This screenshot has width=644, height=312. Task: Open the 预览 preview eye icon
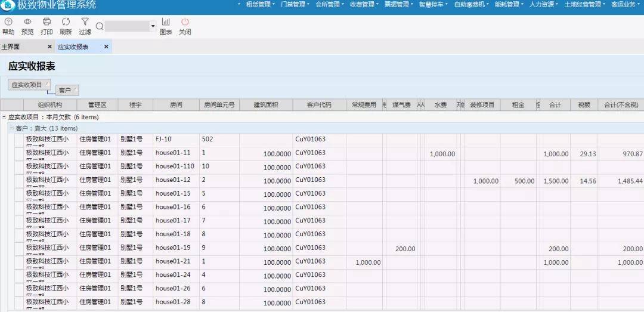pyautogui.click(x=27, y=22)
